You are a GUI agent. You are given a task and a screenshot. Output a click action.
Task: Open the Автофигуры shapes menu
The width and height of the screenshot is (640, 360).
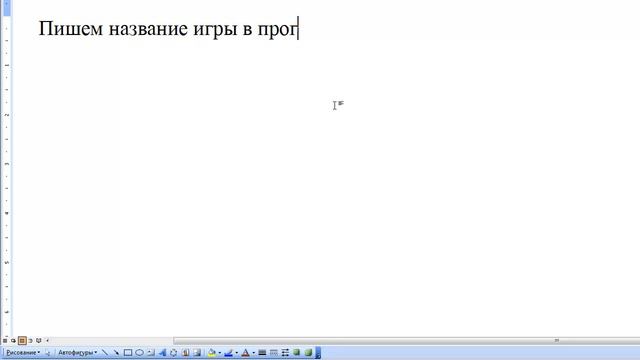(78, 352)
